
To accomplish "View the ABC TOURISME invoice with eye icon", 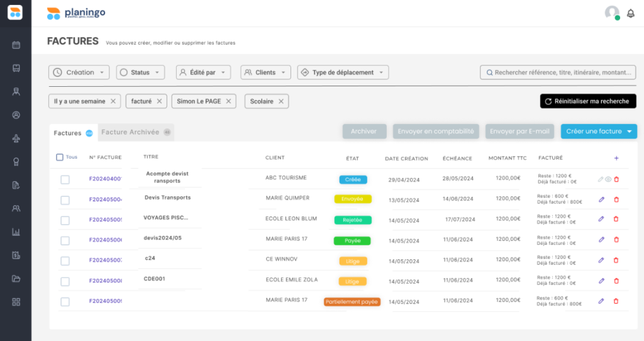I will [608, 179].
